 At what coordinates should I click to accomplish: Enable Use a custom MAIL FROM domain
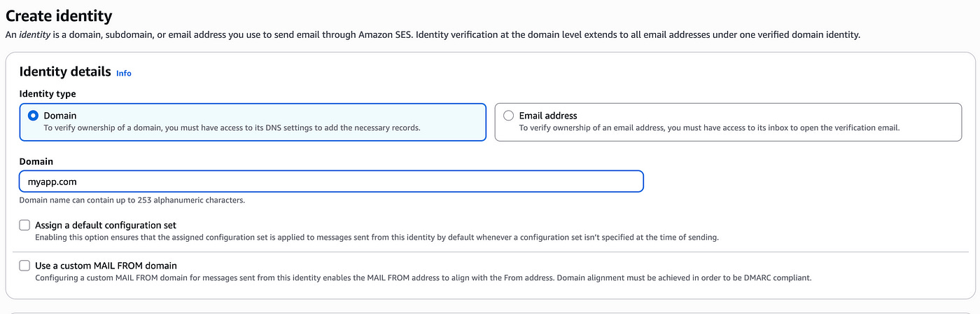click(x=24, y=266)
